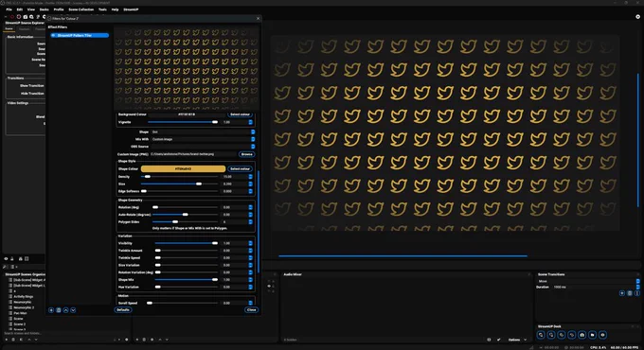Switch to the Scene tab in Source Explorer
This screenshot has height=350, width=644.
(9, 28)
